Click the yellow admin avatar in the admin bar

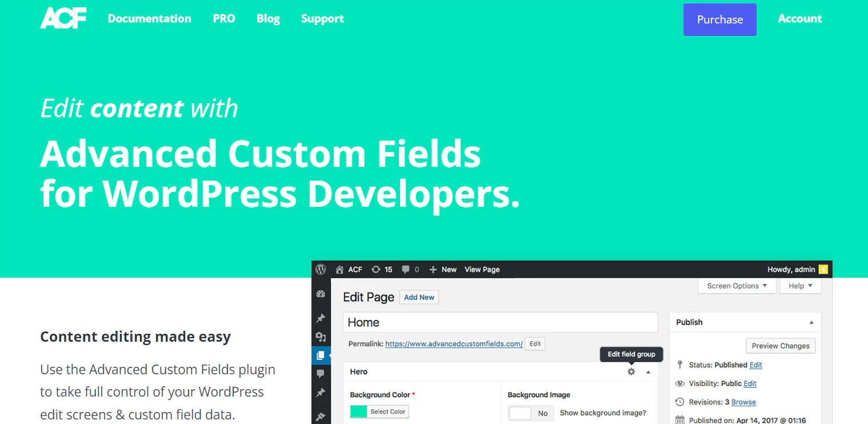point(823,269)
